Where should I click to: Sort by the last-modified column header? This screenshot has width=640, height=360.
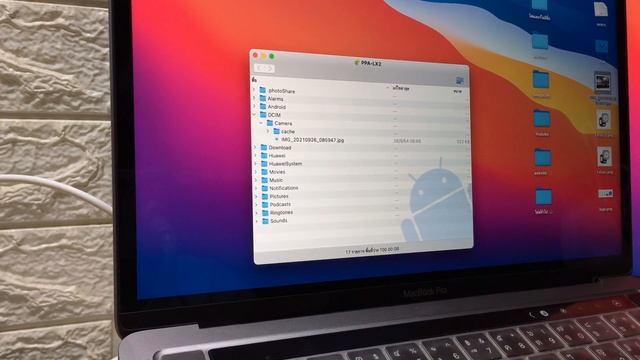pyautogui.click(x=401, y=88)
